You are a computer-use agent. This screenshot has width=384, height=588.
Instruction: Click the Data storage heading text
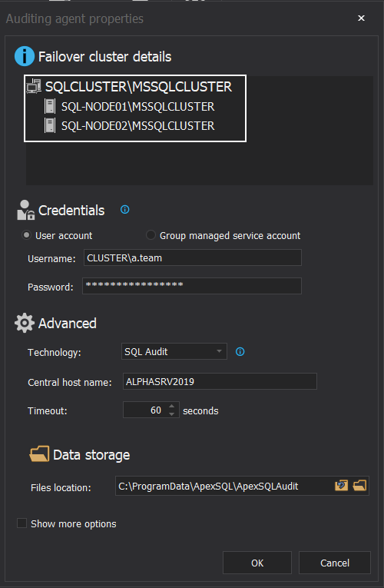tap(91, 455)
